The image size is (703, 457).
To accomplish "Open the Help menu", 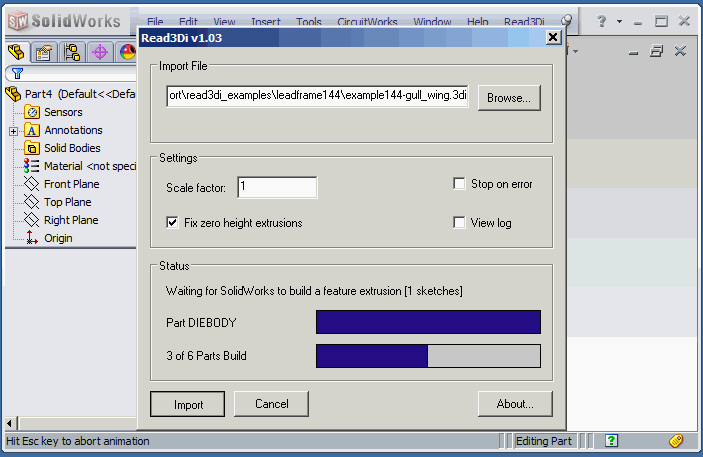I will [477, 22].
